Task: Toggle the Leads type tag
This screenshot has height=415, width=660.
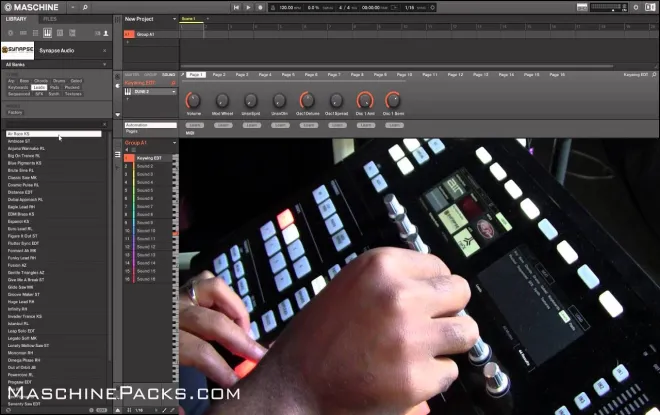Action: (x=39, y=88)
